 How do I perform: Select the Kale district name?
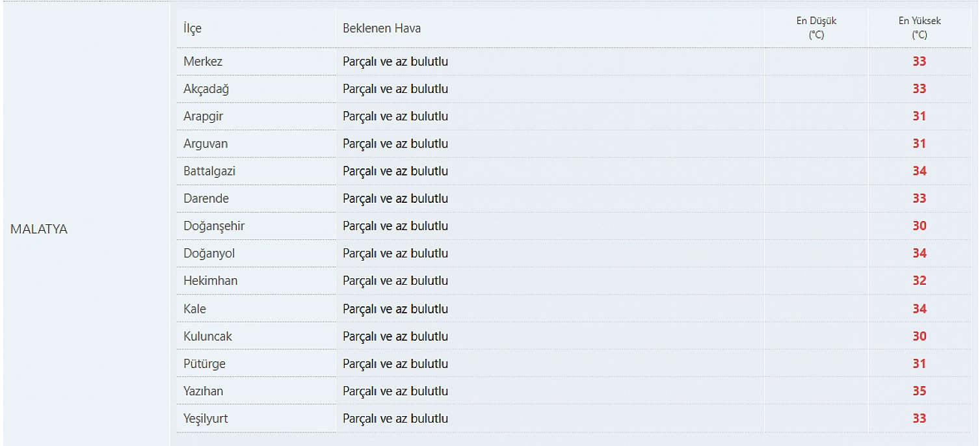click(x=194, y=309)
